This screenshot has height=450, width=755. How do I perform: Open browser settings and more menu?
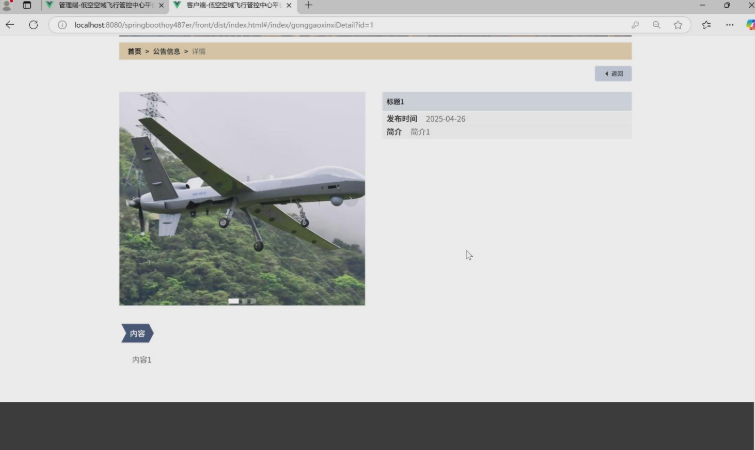[729, 25]
